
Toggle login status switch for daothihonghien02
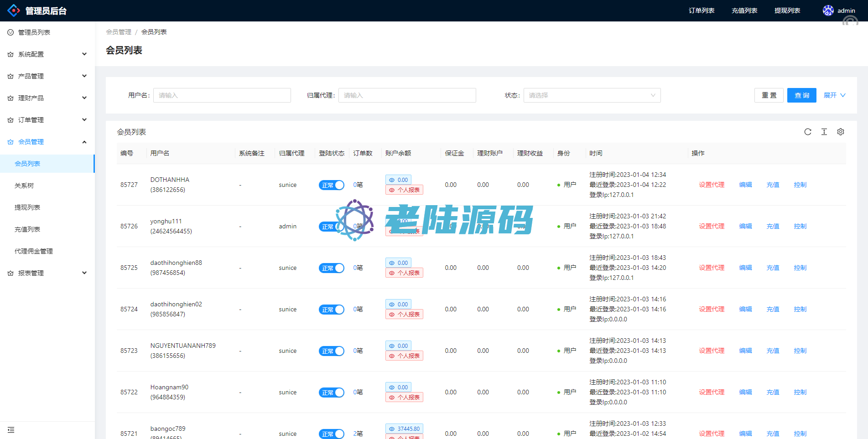pos(331,310)
